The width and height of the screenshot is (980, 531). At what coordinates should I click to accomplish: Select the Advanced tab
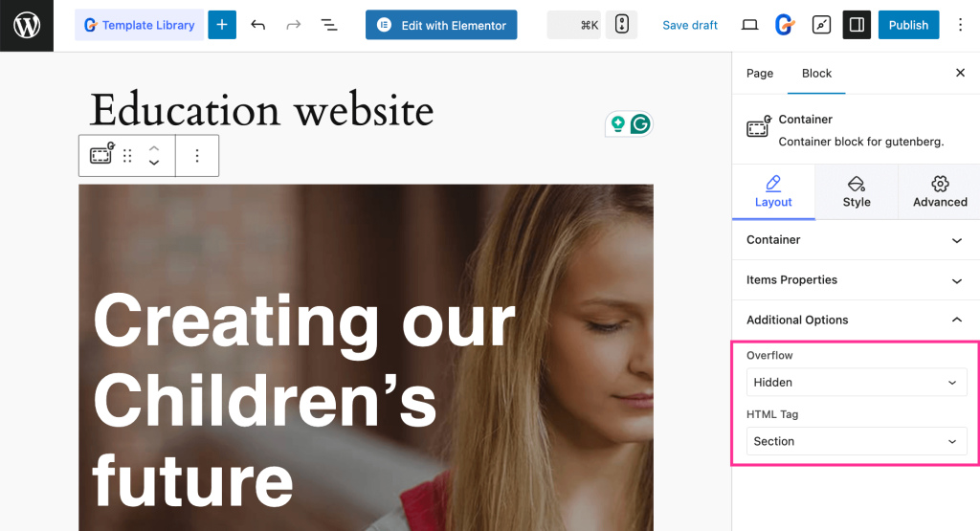pos(940,192)
